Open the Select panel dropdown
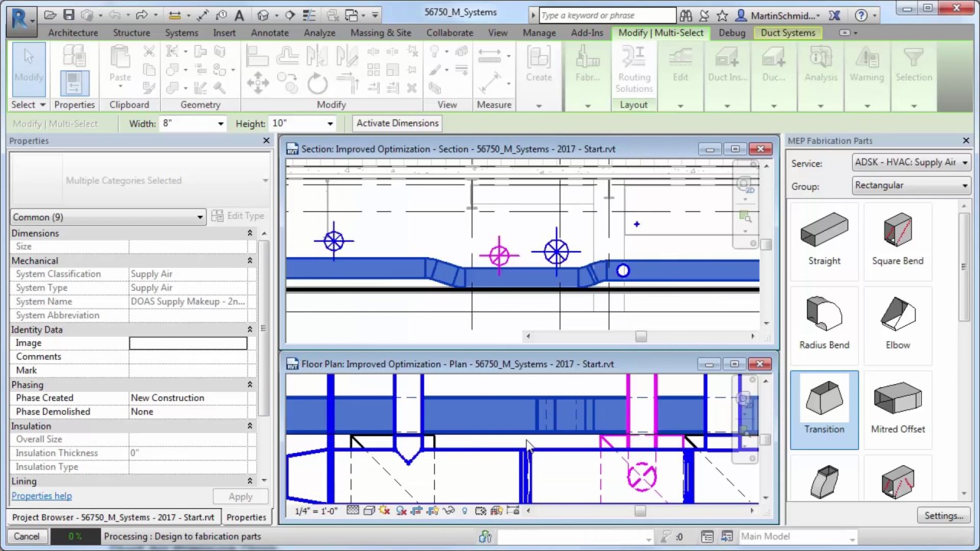 pyautogui.click(x=28, y=105)
